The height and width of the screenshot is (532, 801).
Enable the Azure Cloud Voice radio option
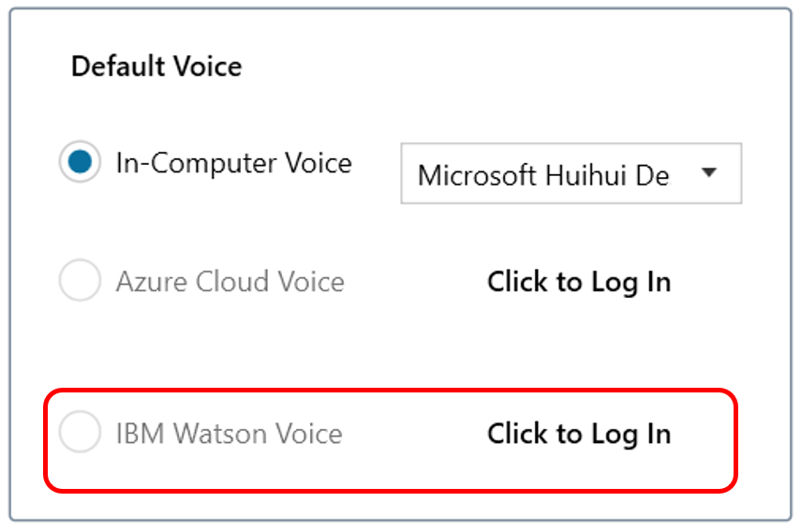pyautogui.click(x=80, y=282)
